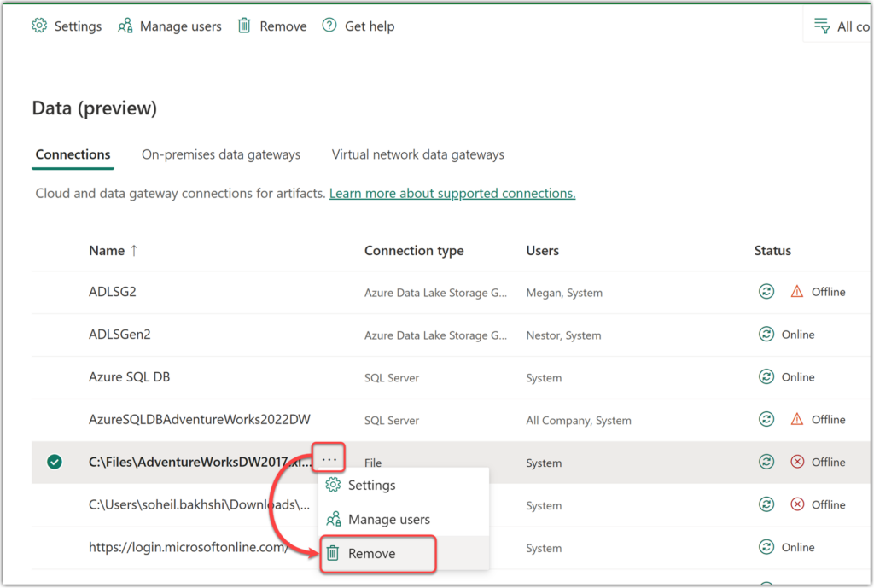The height and width of the screenshot is (588, 874).
Task: Refresh status of the login.microsoftonline.com connection
Action: (x=766, y=547)
